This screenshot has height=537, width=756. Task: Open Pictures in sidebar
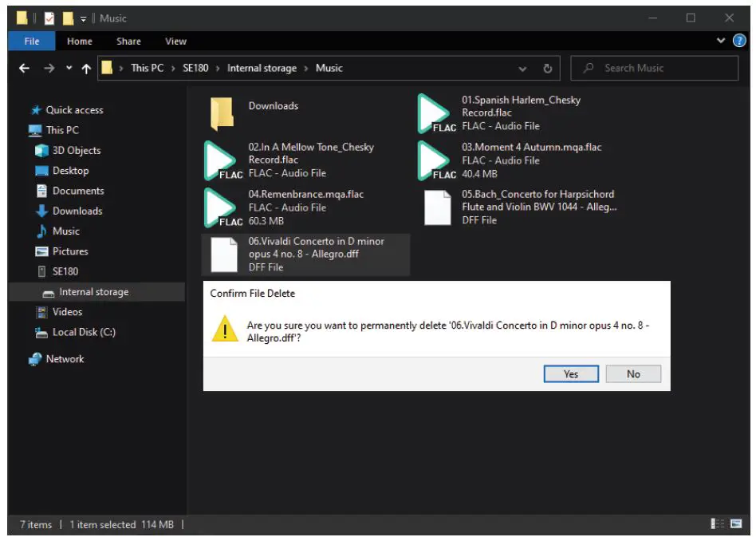pos(70,251)
